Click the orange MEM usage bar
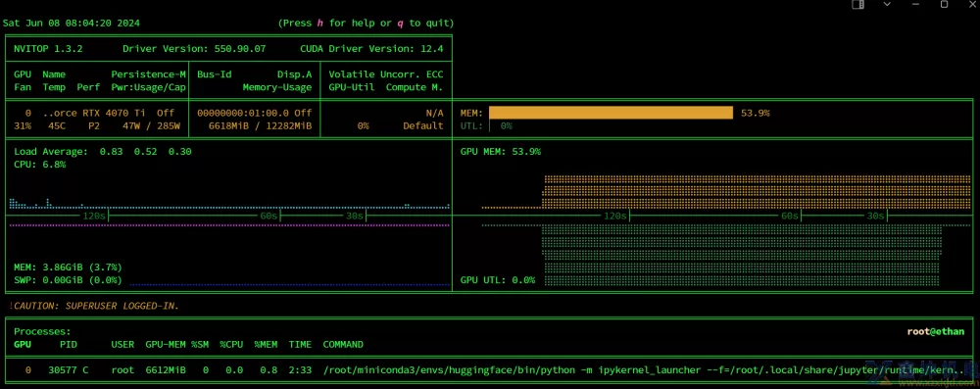Viewport: 980px width, 389px height. 611,113
